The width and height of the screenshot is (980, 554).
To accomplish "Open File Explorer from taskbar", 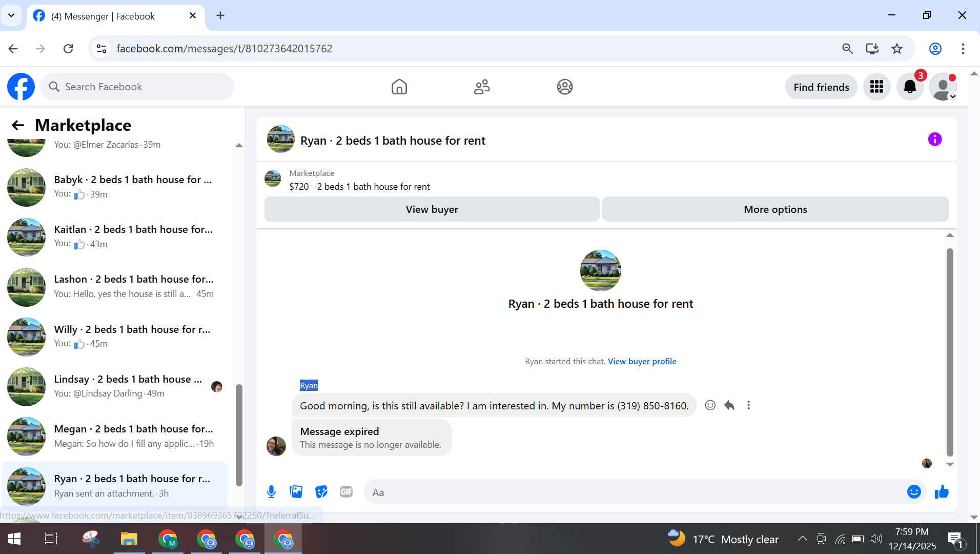I will point(129,539).
